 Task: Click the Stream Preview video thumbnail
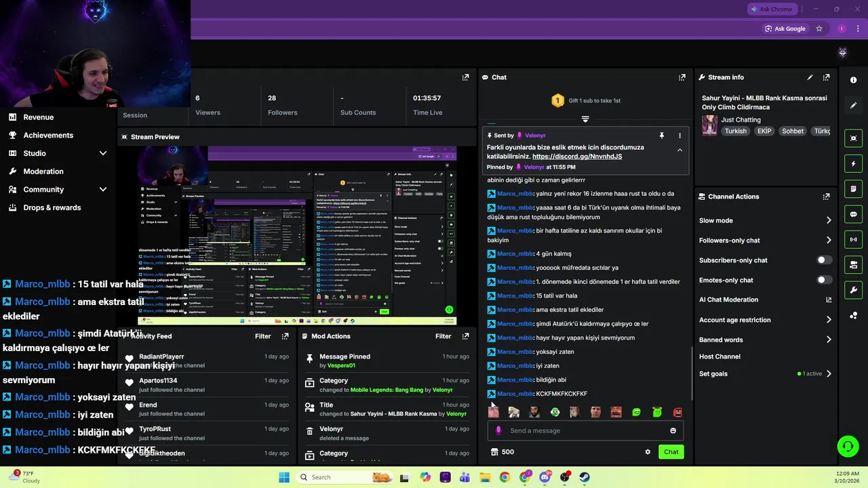[x=297, y=235]
